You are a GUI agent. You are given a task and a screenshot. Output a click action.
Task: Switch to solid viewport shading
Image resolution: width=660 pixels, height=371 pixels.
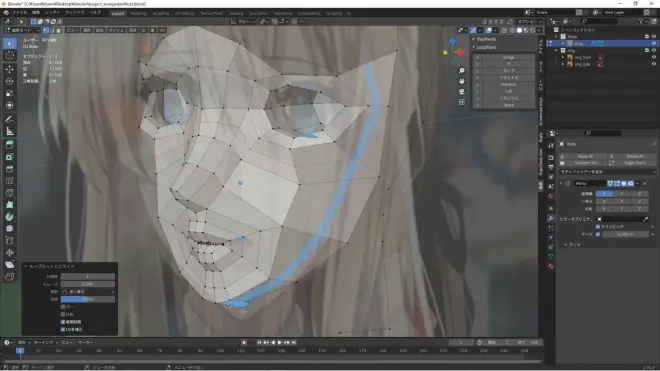pos(519,30)
